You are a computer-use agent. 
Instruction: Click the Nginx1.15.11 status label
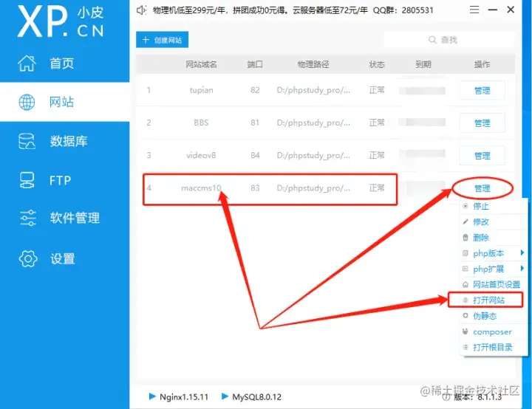point(184,396)
